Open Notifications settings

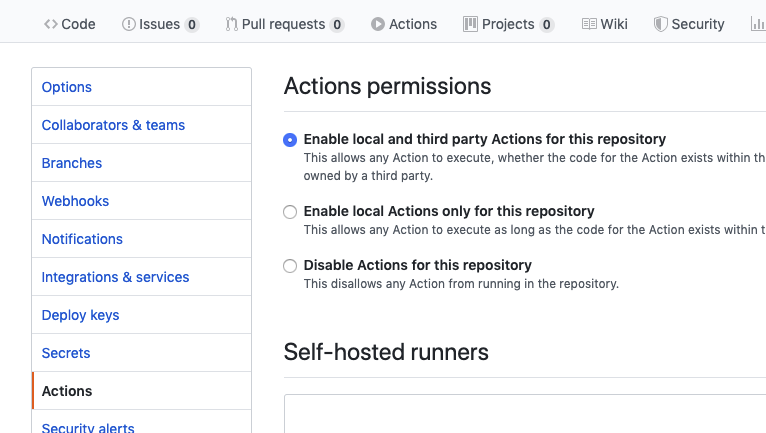click(142, 239)
